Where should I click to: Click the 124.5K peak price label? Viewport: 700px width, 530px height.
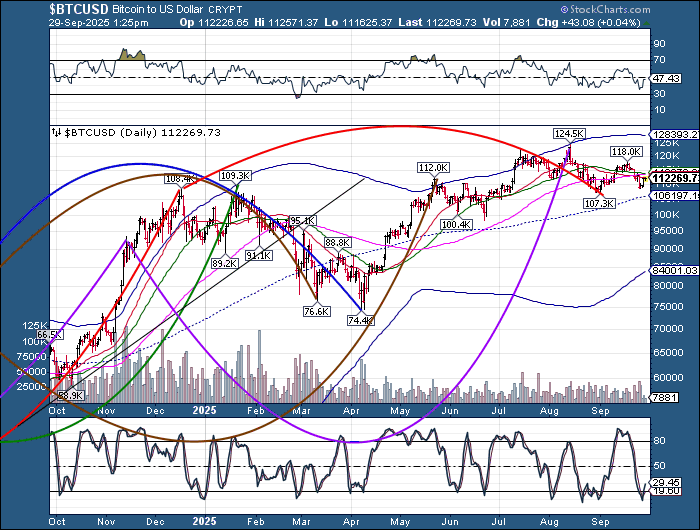click(x=569, y=133)
